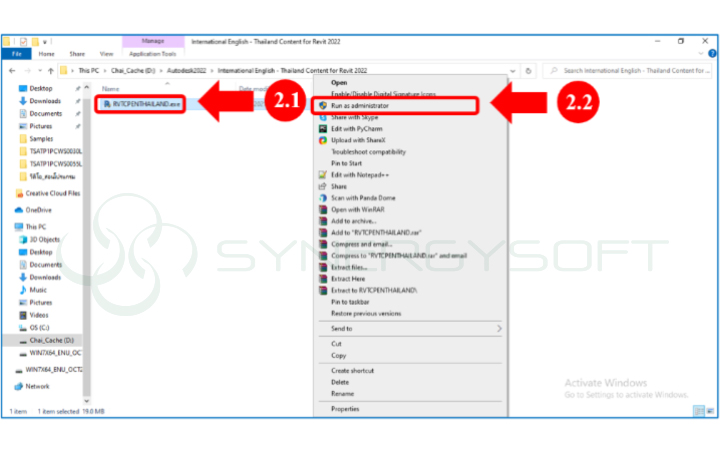The height and width of the screenshot is (450, 720).
Task: Click the PyCharm icon beside Edit with PyCharm
Action: pos(323,128)
